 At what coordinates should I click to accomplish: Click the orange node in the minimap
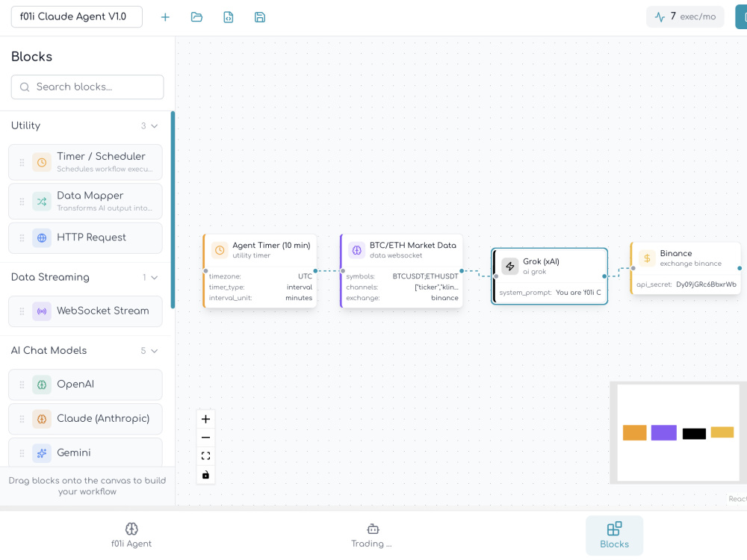634,432
